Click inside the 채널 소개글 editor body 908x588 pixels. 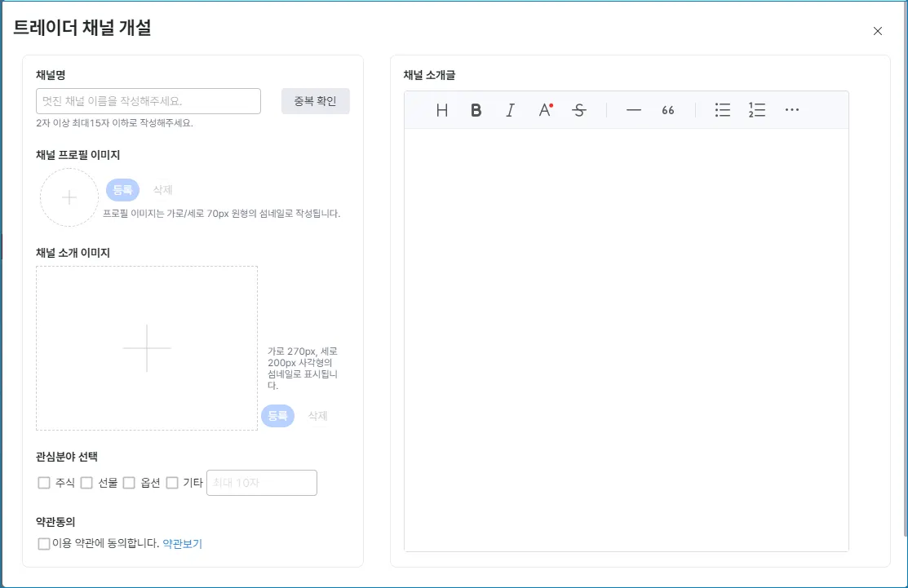click(627, 340)
